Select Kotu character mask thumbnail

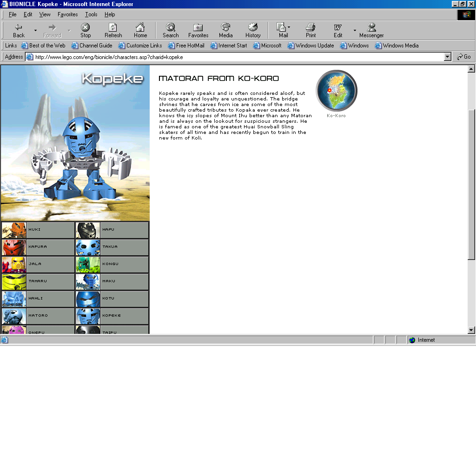pyautogui.click(x=88, y=299)
